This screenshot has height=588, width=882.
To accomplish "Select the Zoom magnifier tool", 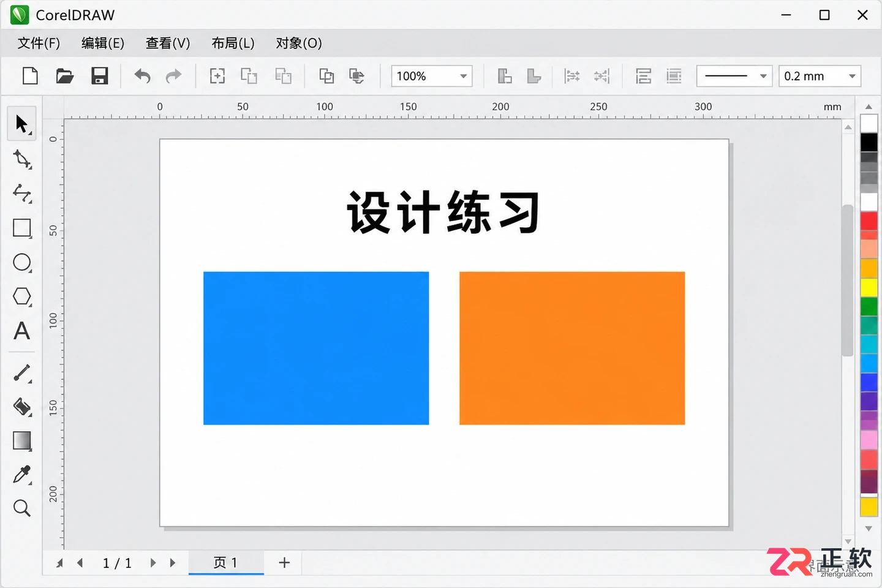I will [22, 508].
